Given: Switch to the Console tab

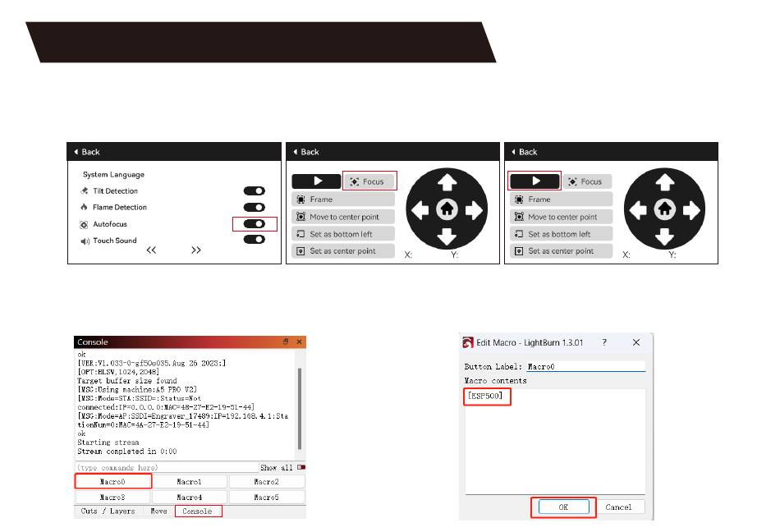Looking at the screenshot, I should (197, 511).
